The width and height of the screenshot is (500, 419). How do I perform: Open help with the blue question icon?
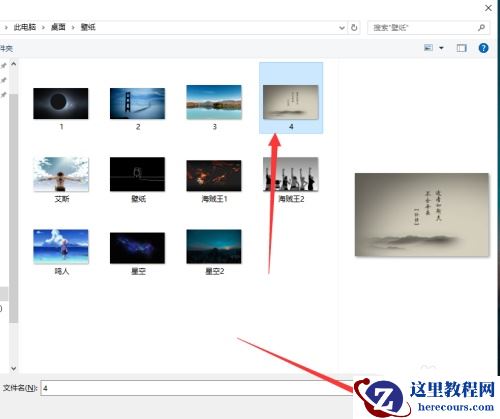click(483, 48)
